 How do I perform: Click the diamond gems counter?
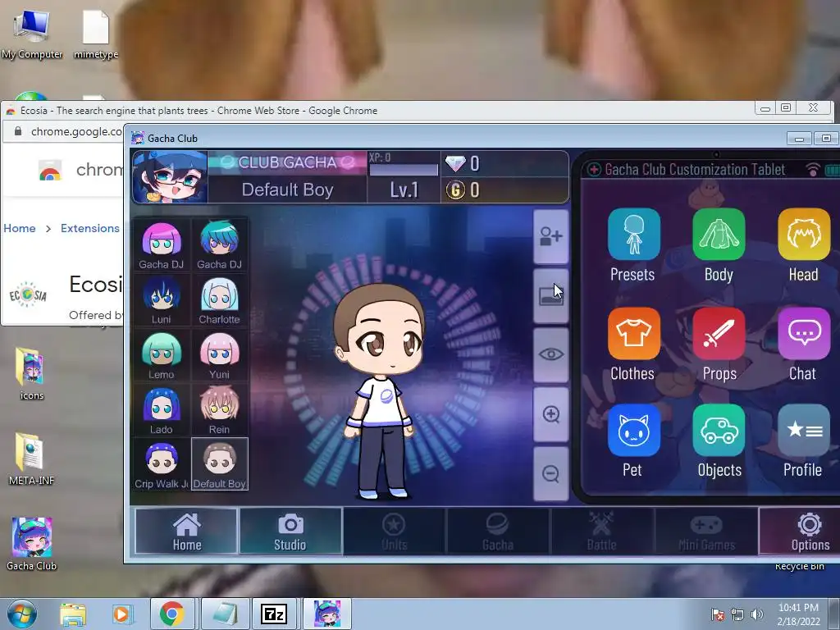pos(504,163)
